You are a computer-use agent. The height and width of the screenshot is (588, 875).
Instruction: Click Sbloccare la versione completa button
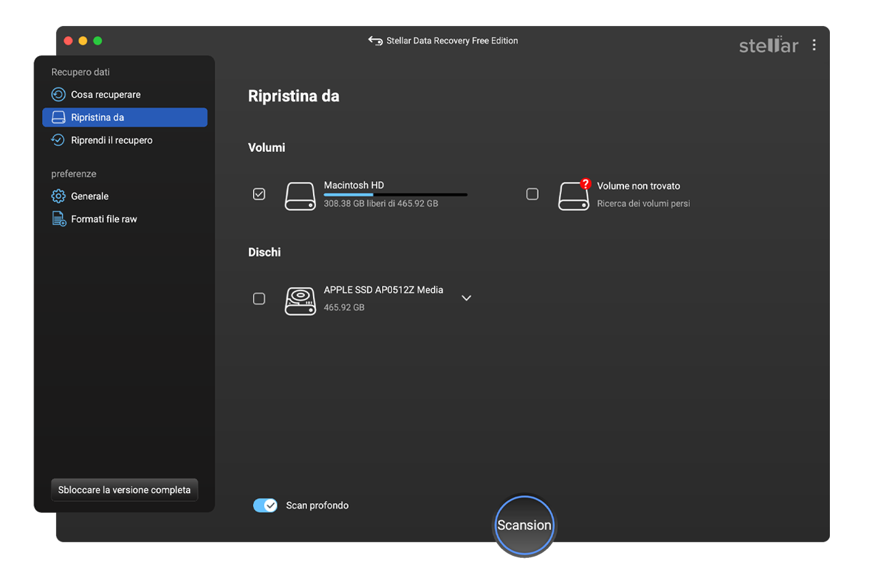[x=124, y=490]
